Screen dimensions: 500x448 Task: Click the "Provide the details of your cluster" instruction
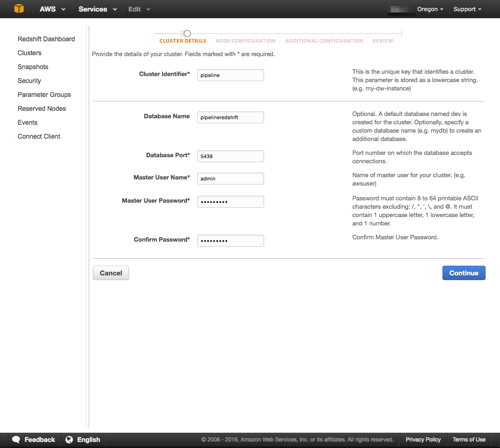(183, 54)
